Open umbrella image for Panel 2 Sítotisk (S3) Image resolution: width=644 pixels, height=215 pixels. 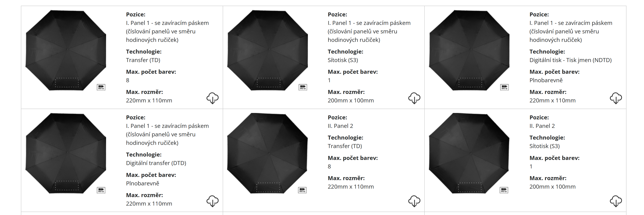pos(469,153)
